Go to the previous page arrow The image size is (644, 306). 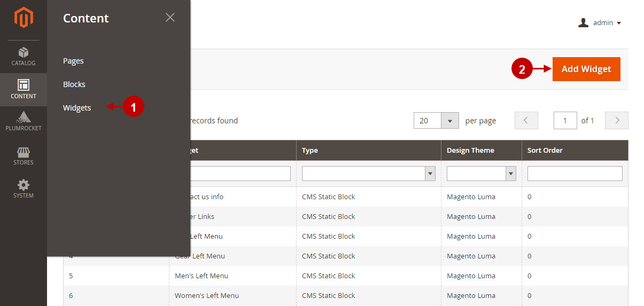[x=526, y=121]
